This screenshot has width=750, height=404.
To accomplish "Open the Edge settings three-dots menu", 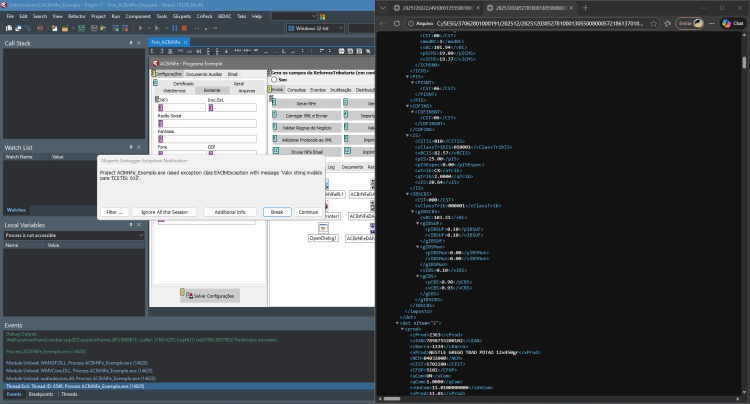I will click(x=712, y=23).
